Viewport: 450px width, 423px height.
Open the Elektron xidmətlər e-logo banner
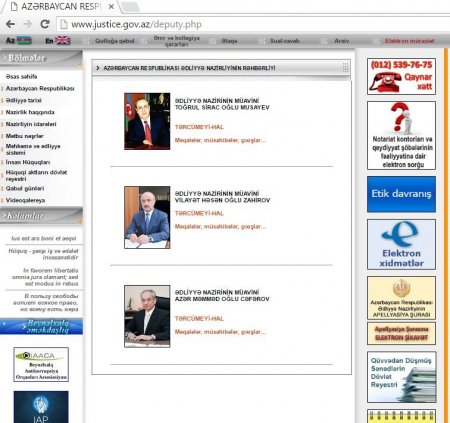(401, 244)
